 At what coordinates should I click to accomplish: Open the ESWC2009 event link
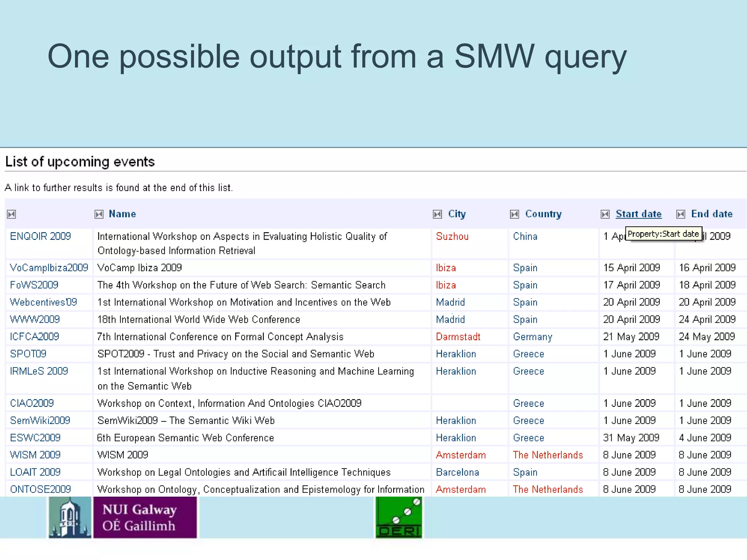click(x=35, y=437)
